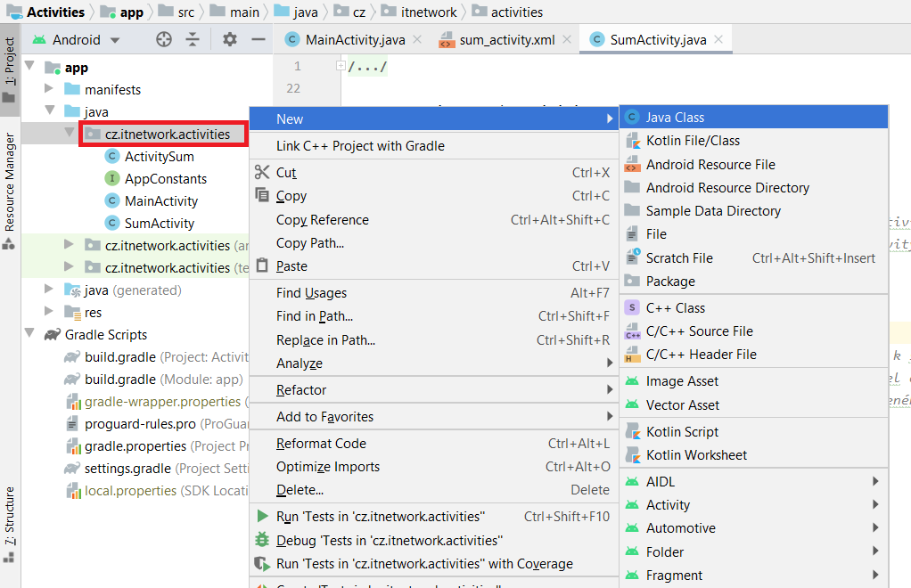The image size is (911, 588).
Task: Expand the res folder arrow
Action: (x=49, y=312)
